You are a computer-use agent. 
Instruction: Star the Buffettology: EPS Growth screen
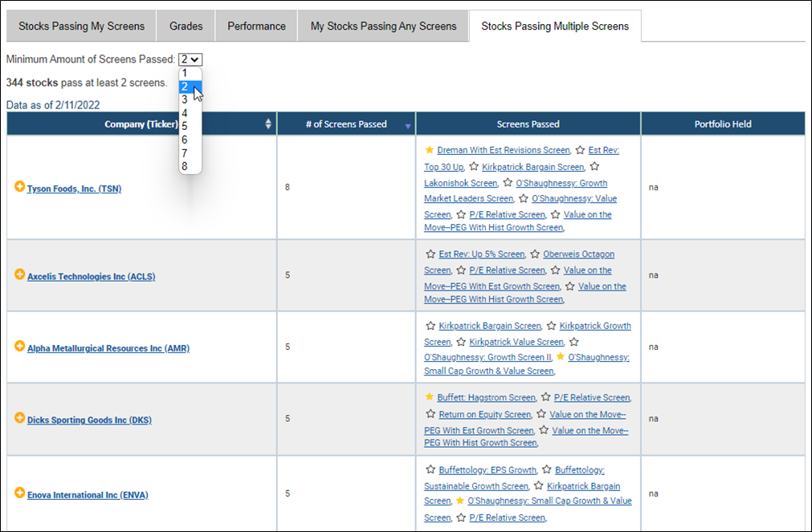(430, 469)
